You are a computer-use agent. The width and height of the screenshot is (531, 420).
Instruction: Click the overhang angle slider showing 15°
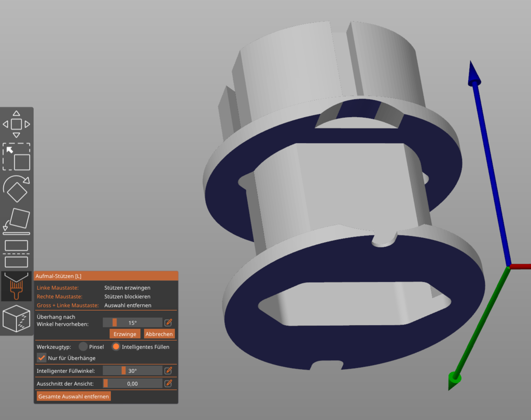[133, 323]
